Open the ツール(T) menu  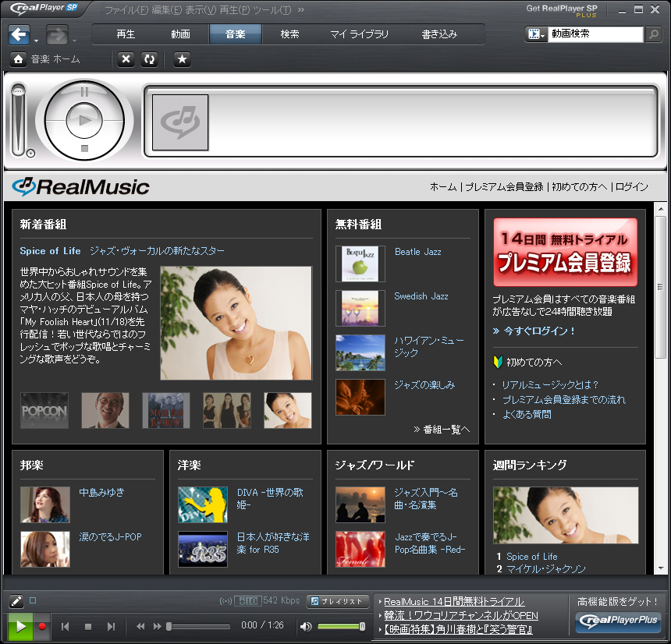[x=272, y=10]
